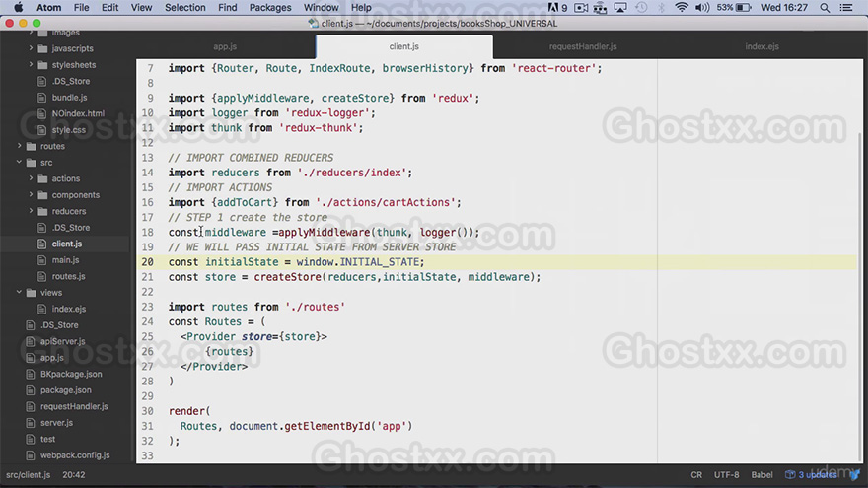The image size is (868, 488).
Task: Open the Atom application menu
Action: pyautogui.click(x=48, y=7)
